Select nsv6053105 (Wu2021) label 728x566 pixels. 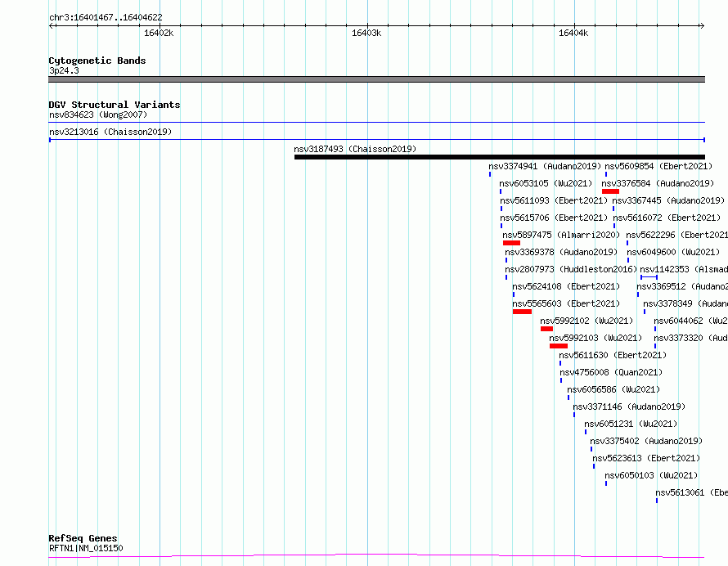[546, 183]
